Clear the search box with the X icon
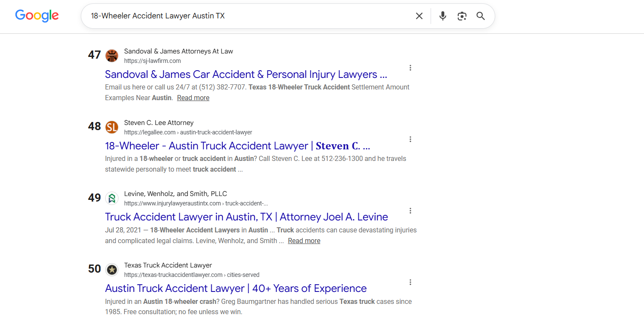The width and height of the screenshot is (644, 324). tap(419, 16)
